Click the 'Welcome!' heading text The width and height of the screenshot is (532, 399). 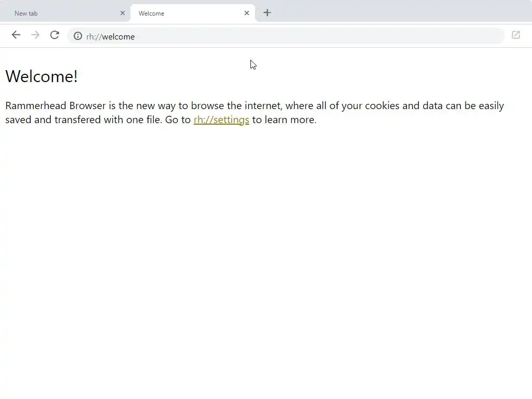pyautogui.click(x=42, y=76)
